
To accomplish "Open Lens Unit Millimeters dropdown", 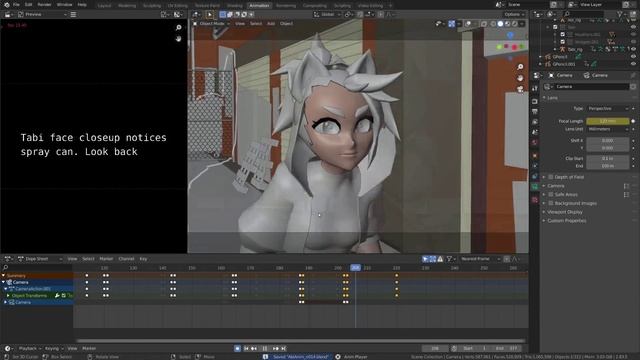I will [x=608, y=129].
